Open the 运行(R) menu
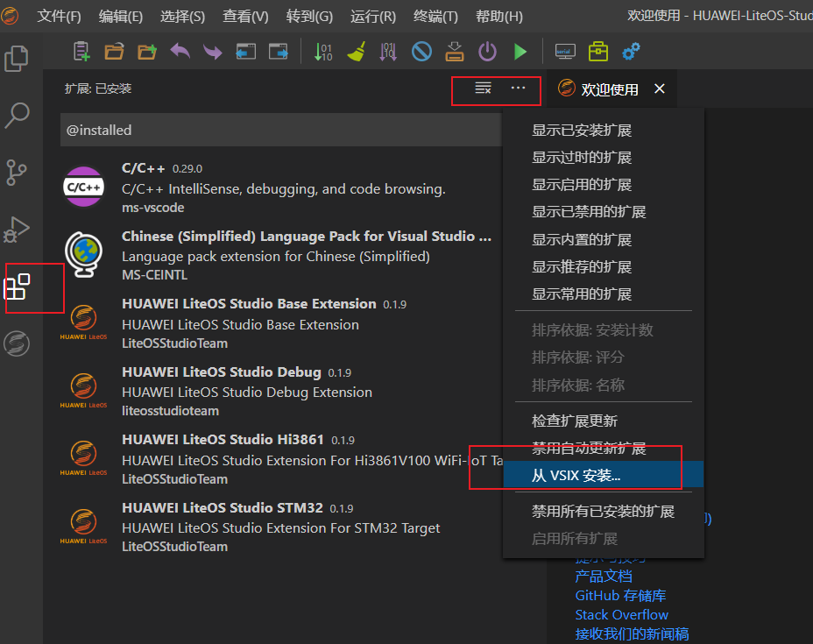Viewport: 813px width, 644px height. click(x=373, y=17)
